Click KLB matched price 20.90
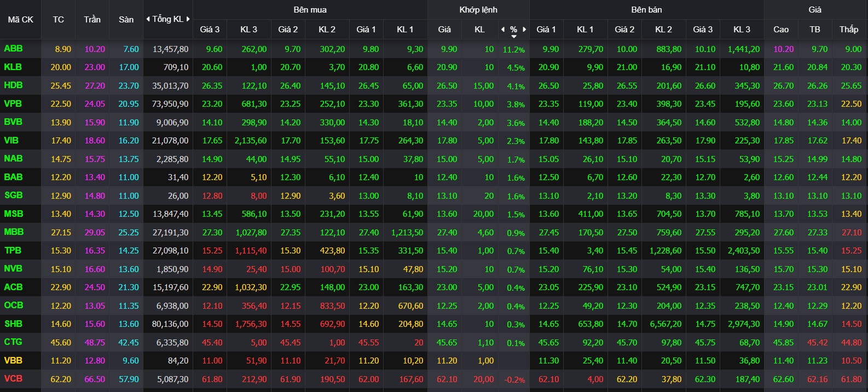868x392 pixels. [x=447, y=67]
